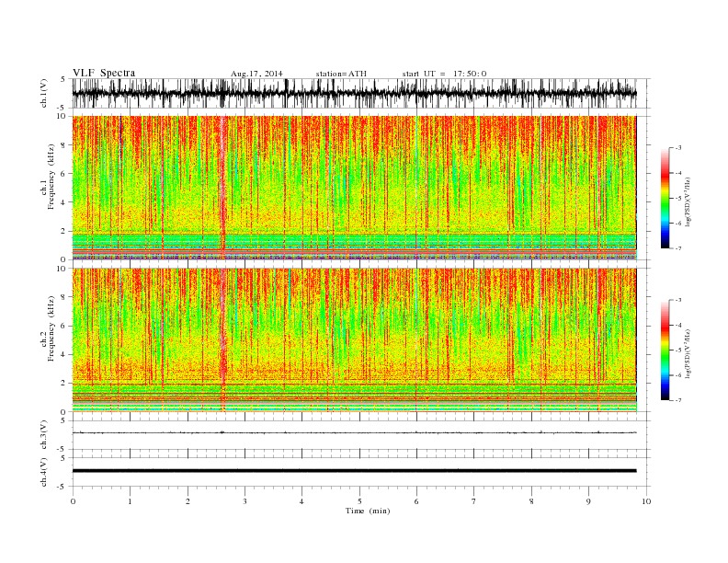Click the "ch.3(V)" axis label
This screenshot has height=563, width=728.
click(44, 435)
